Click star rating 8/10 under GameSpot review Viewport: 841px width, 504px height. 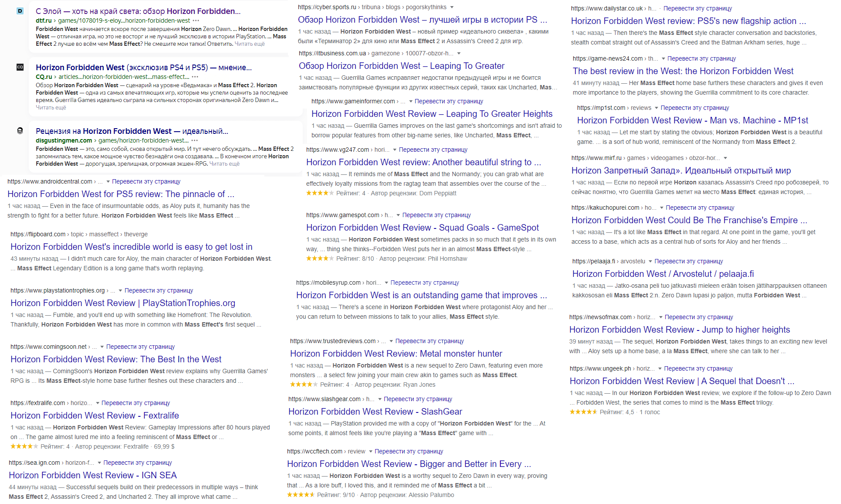tap(320, 259)
